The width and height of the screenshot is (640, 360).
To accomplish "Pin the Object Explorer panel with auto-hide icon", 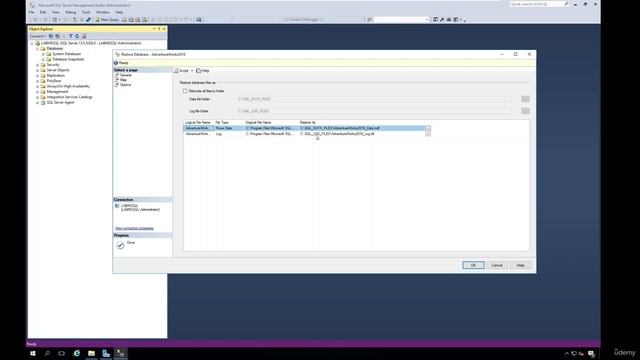I will 159,29.
